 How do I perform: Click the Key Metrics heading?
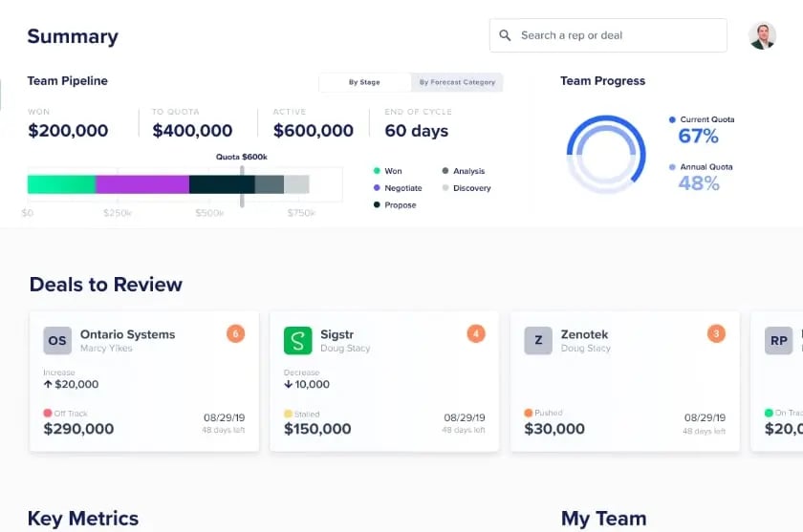coord(83,519)
